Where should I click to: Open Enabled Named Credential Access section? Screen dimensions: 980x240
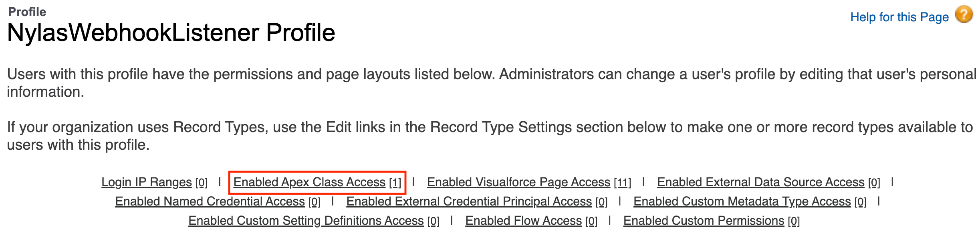pyautogui.click(x=210, y=201)
